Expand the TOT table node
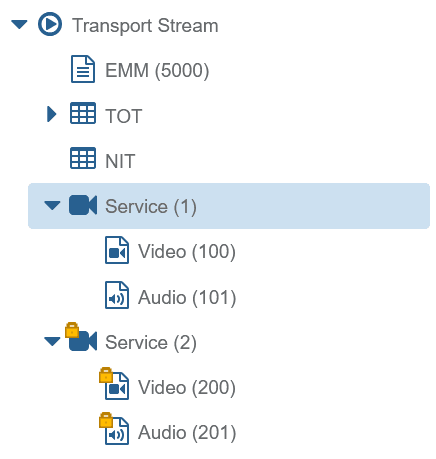The image size is (436, 459). (52, 114)
